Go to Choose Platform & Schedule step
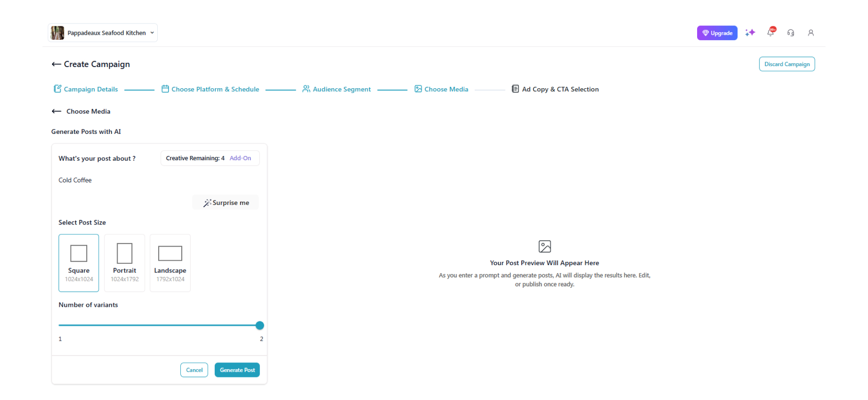The height and width of the screenshot is (400, 868). coord(211,89)
